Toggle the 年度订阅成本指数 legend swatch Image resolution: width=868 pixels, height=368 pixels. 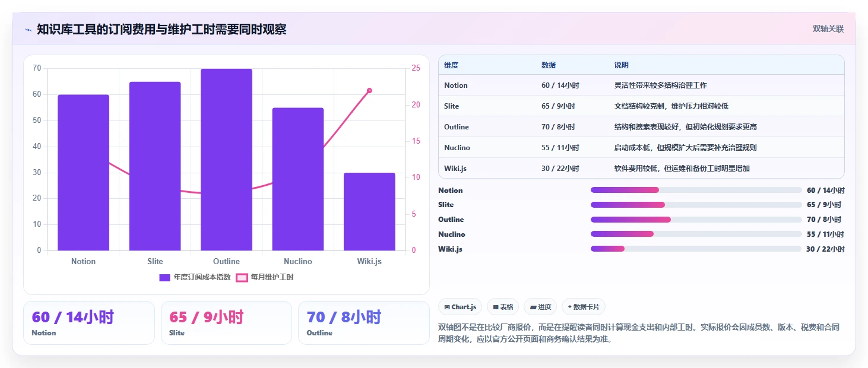tap(165, 277)
